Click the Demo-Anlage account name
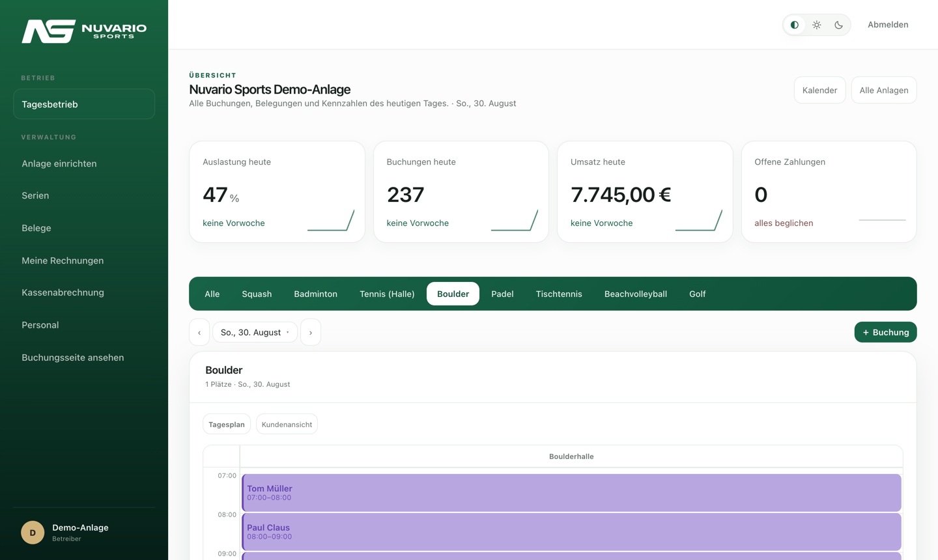Viewport: 938px width, 560px height. [x=80, y=527]
